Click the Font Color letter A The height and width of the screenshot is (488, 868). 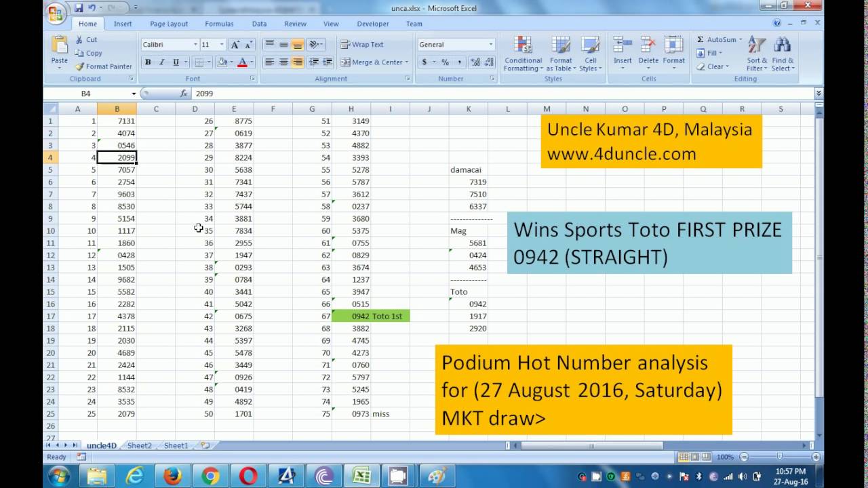tap(242, 62)
